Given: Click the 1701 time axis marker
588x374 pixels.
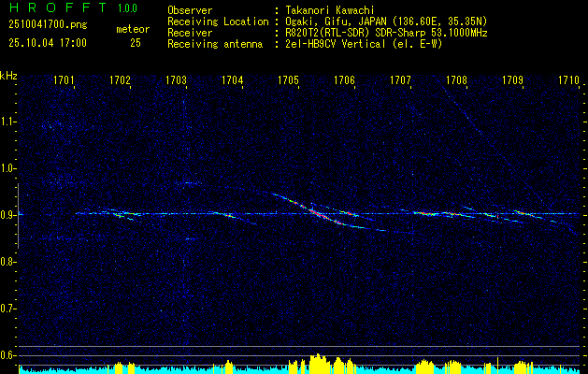Looking at the screenshot, I should point(64,79).
